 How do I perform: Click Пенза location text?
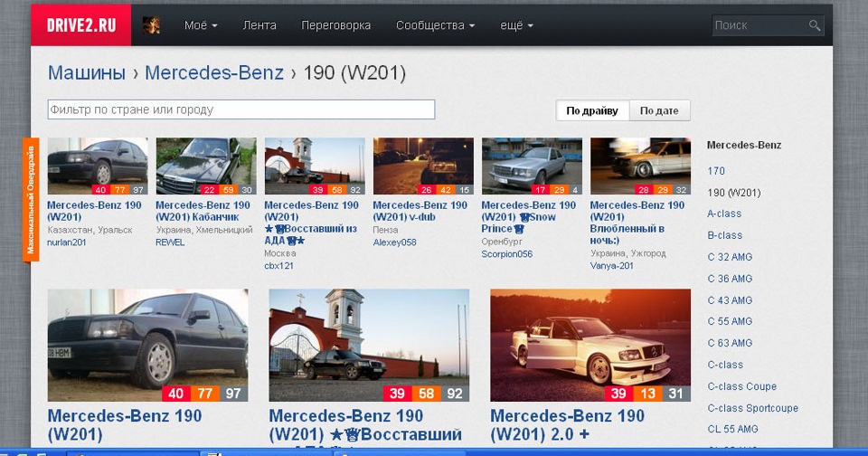pos(385,230)
